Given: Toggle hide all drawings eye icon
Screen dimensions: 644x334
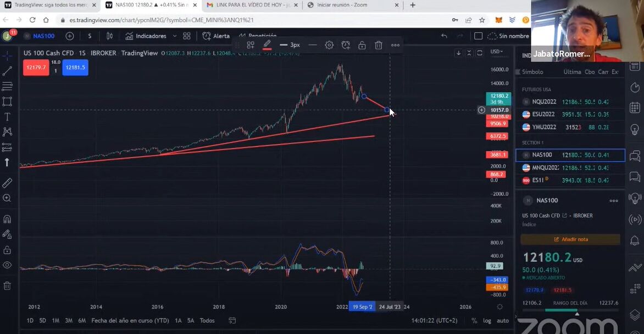Looking at the screenshot, I should tap(7, 265).
